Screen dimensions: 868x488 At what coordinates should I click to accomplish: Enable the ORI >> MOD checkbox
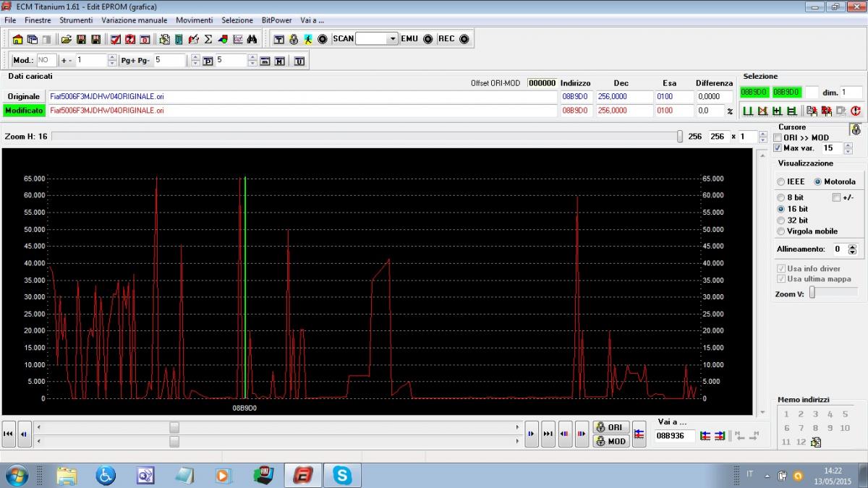778,137
